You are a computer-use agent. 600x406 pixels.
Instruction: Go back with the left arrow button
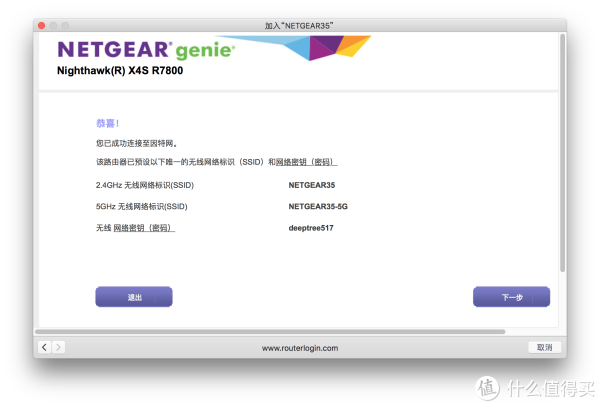point(44,347)
